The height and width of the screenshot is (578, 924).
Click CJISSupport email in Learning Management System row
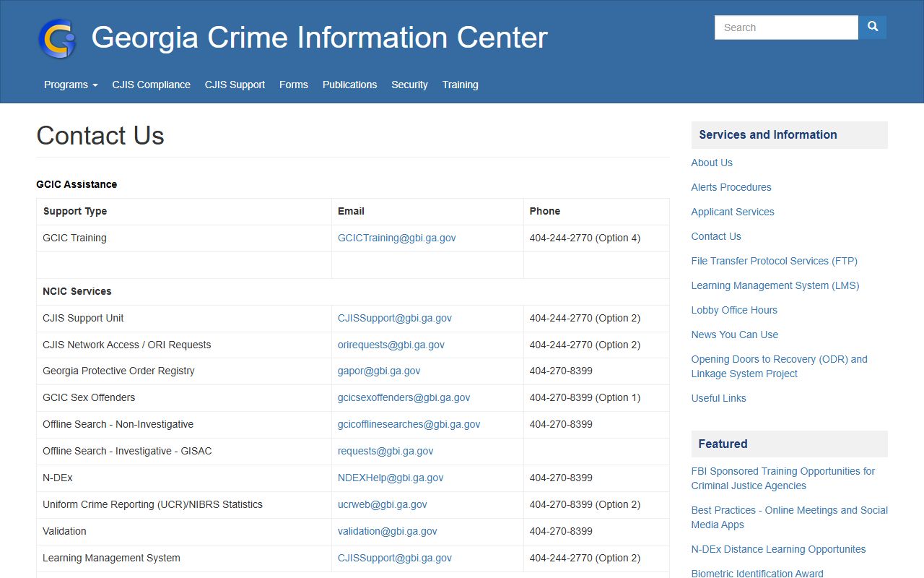(x=394, y=558)
